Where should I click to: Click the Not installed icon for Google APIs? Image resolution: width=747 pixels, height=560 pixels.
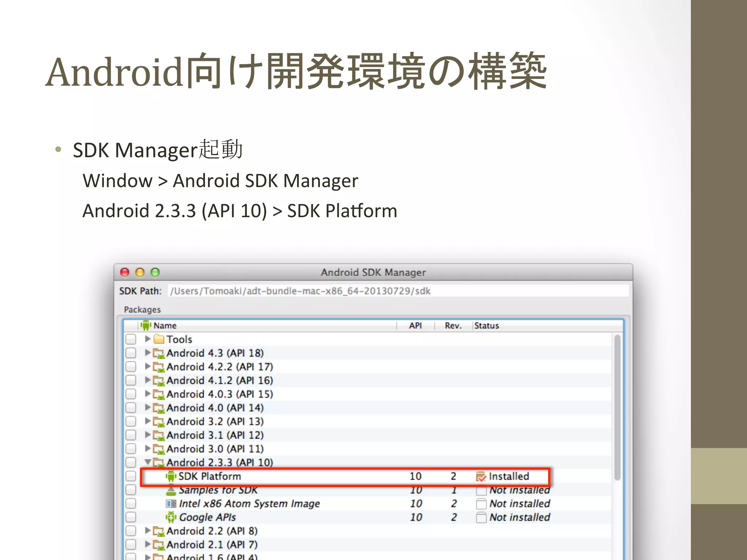click(481, 517)
